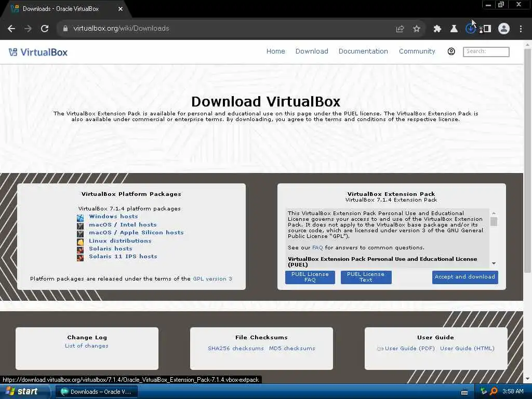
Task: Click the license text scrollbar thumb
Action: pyautogui.click(x=494, y=221)
